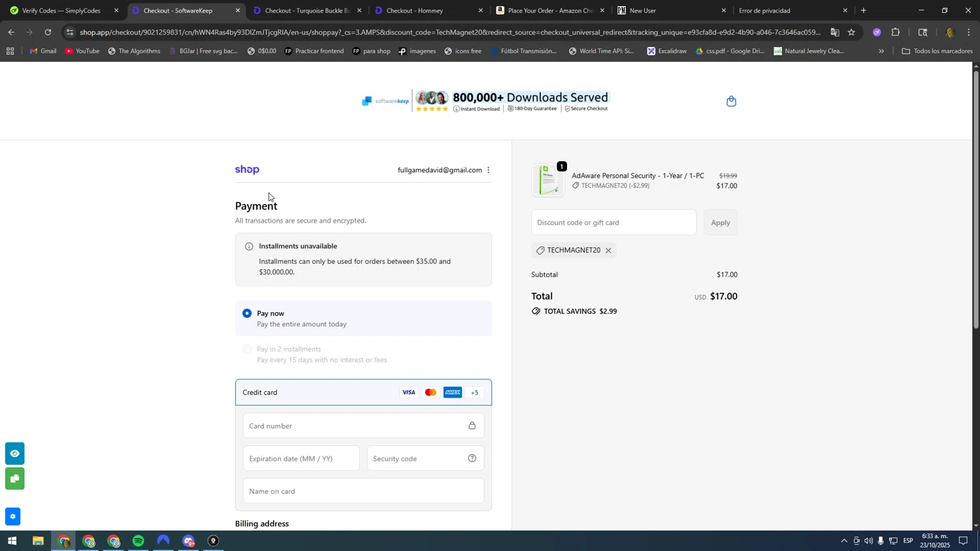Screen dimensions: 980x551
Task: Click the Expiration date field
Action: tap(301, 458)
